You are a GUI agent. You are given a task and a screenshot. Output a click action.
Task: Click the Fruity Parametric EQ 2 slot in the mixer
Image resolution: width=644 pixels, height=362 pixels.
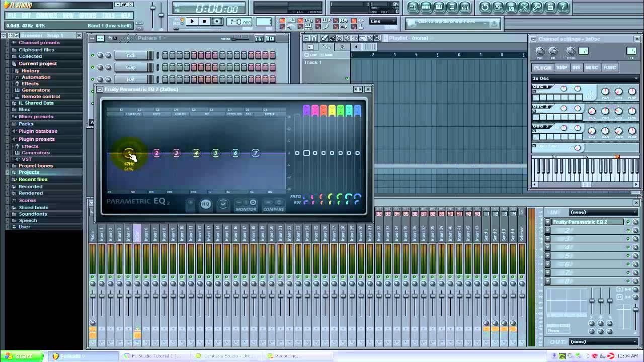pos(588,222)
